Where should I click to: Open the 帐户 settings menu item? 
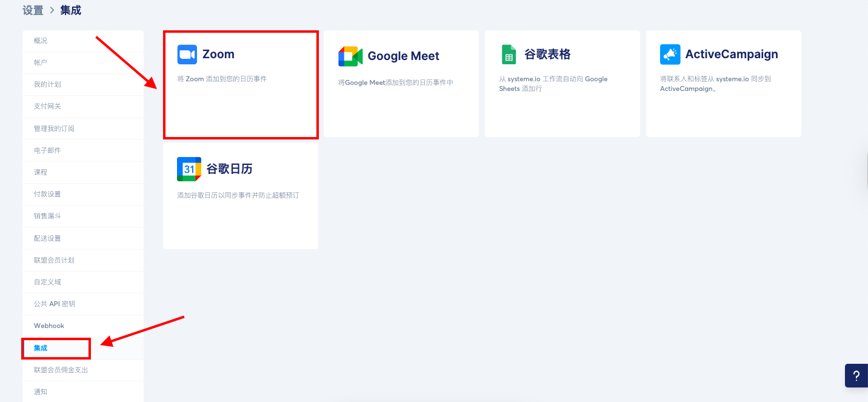pyautogui.click(x=83, y=62)
